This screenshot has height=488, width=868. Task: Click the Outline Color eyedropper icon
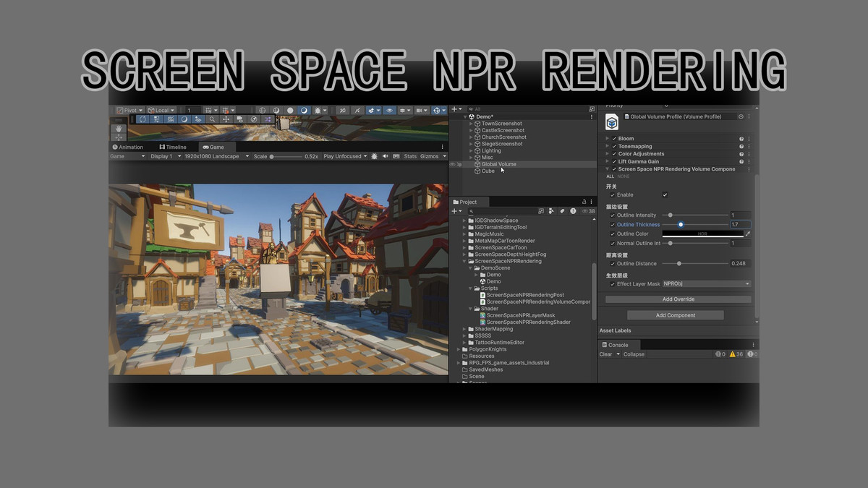click(x=748, y=234)
